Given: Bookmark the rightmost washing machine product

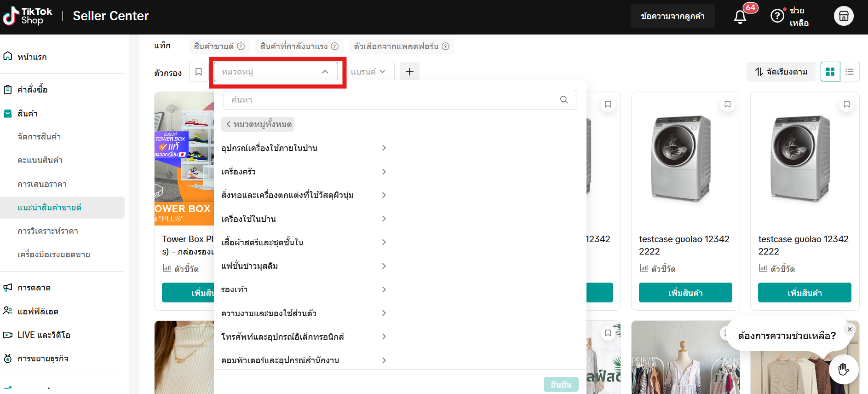Looking at the screenshot, I should pos(846,104).
